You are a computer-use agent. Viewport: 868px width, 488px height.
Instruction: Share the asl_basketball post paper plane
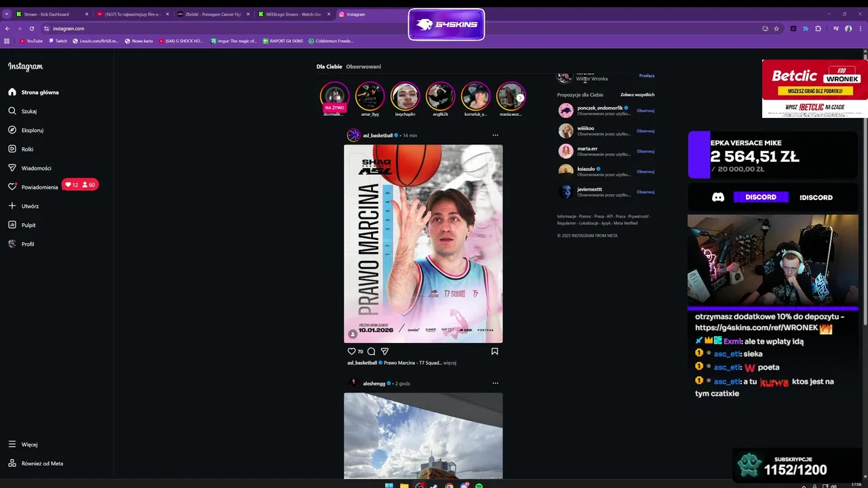[384, 351]
